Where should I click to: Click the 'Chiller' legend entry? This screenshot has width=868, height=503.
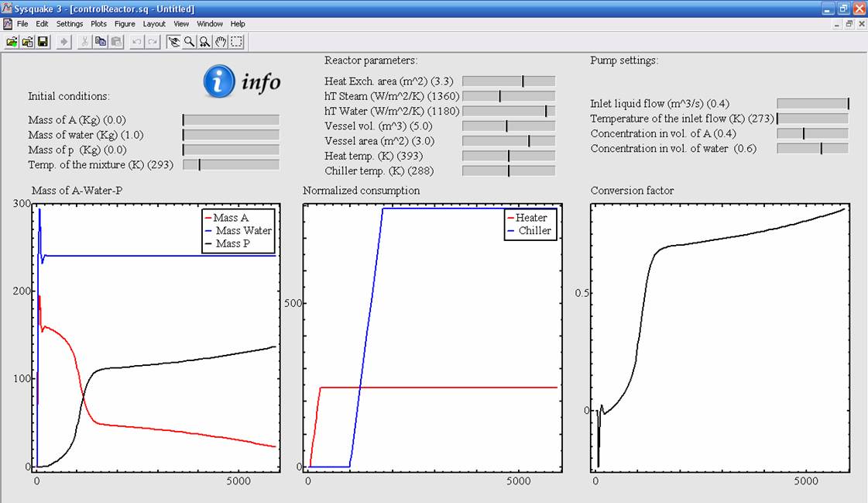tap(529, 230)
